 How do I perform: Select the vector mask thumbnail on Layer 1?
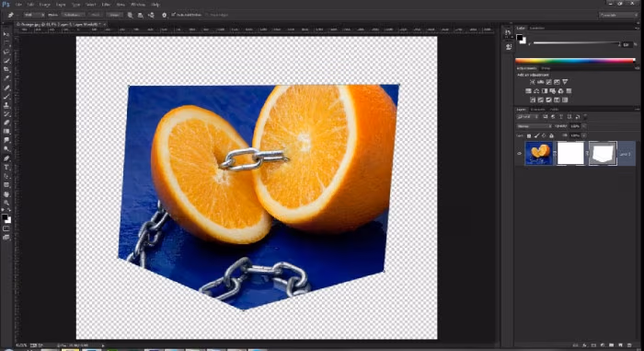pyautogui.click(x=603, y=154)
